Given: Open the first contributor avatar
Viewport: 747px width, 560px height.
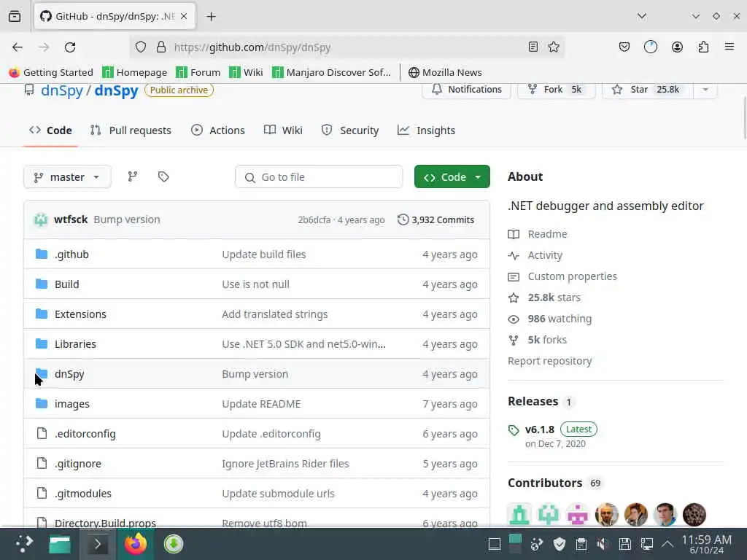Looking at the screenshot, I should (x=519, y=515).
